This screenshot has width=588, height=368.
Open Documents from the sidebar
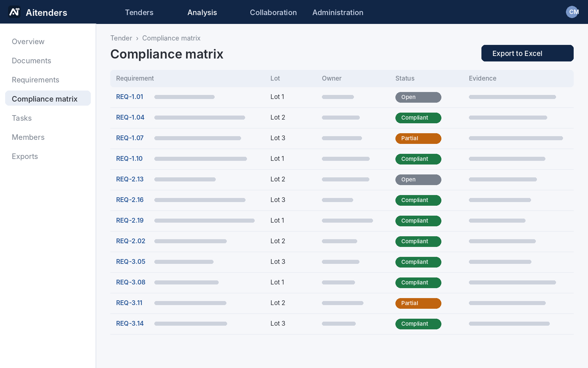(48, 61)
